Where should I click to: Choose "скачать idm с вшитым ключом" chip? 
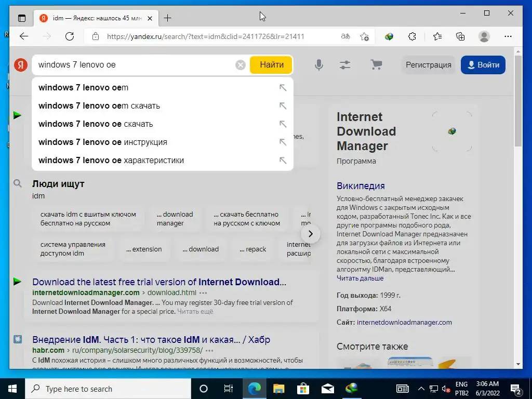pos(88,219)
